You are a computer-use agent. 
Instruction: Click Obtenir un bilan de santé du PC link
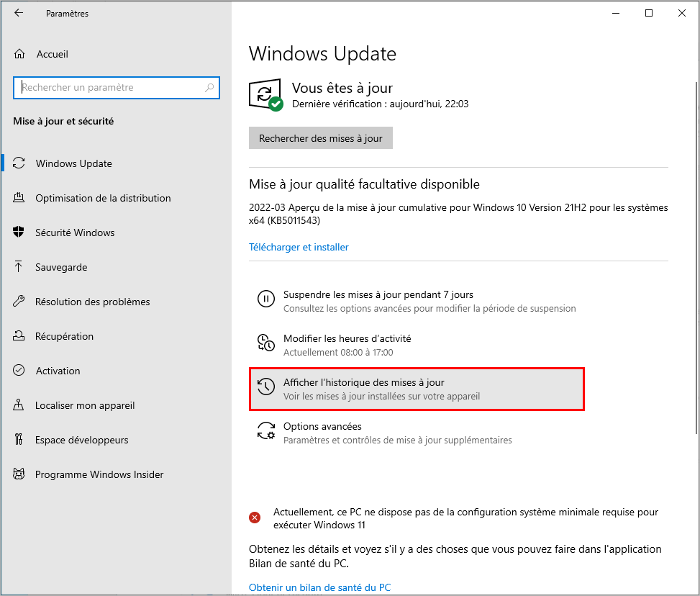click(319, 587)
